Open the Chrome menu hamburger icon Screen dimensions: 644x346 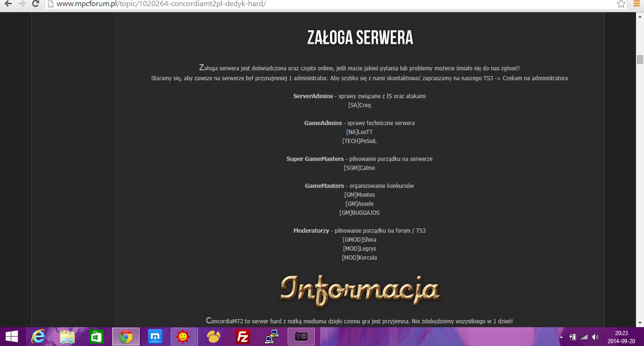click(x=636, y=4)
